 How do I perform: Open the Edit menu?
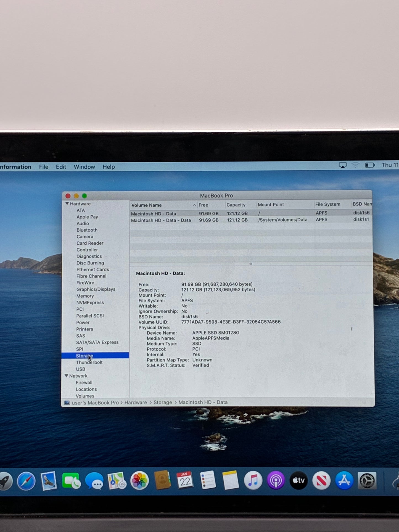click(61, 167)
